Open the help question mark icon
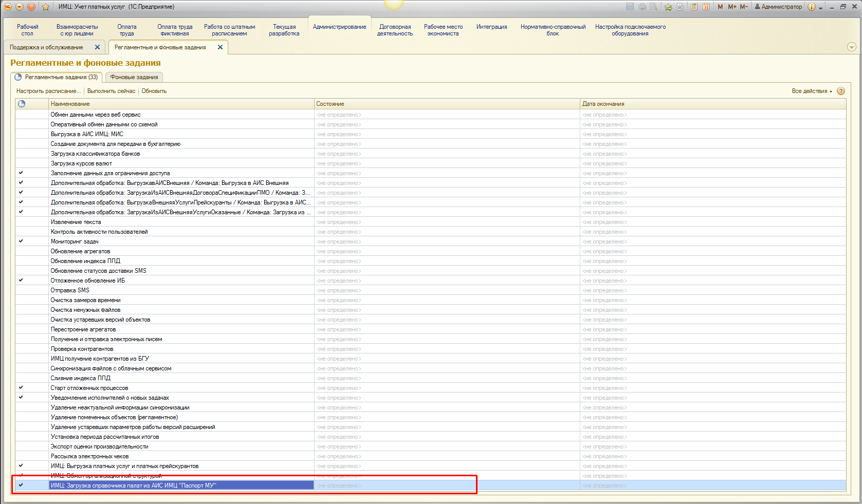The image size is (862, 504). pyautogui.click(x=841, y=91)
